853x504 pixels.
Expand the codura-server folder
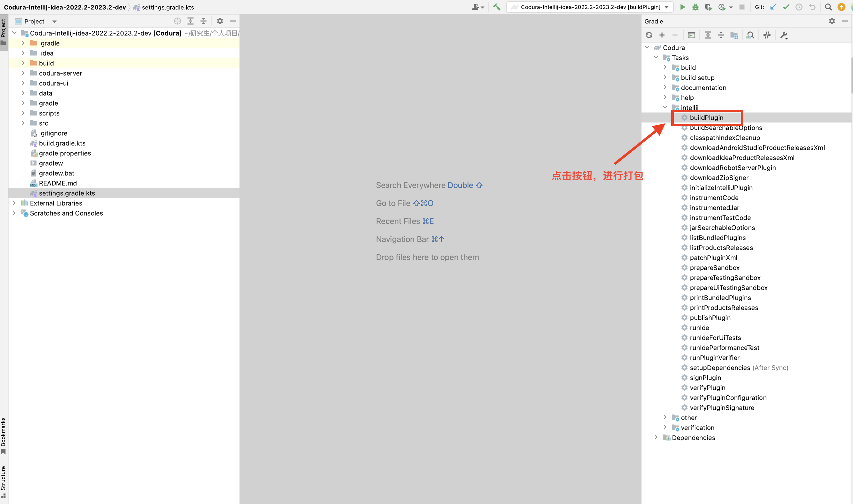[x=23, y=73]
